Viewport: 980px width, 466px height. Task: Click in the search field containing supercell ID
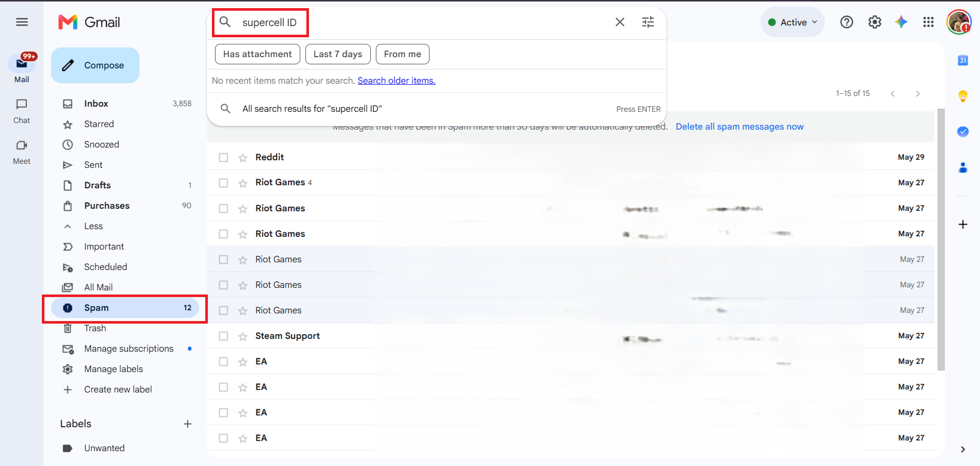(424, 22)
